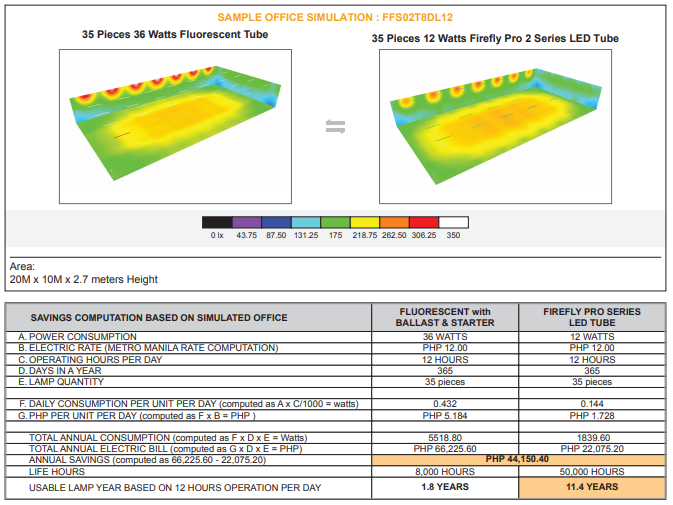Click the black 0 lx color swatch
The image size is (673, 505).
point(217,222)
